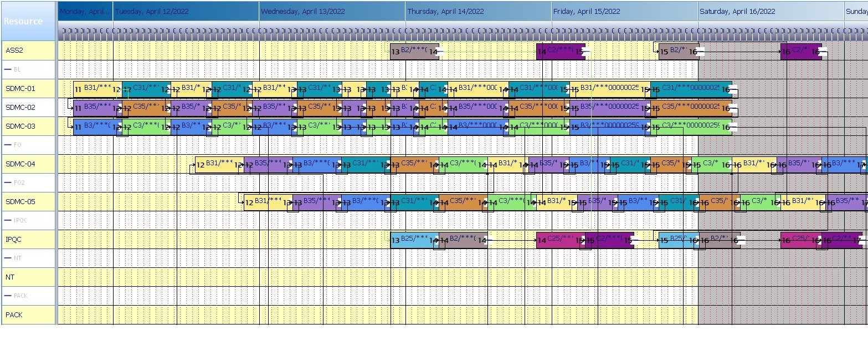Select the SDMC-03 resource label
The image size is (868, 355).
pos(20,126)
